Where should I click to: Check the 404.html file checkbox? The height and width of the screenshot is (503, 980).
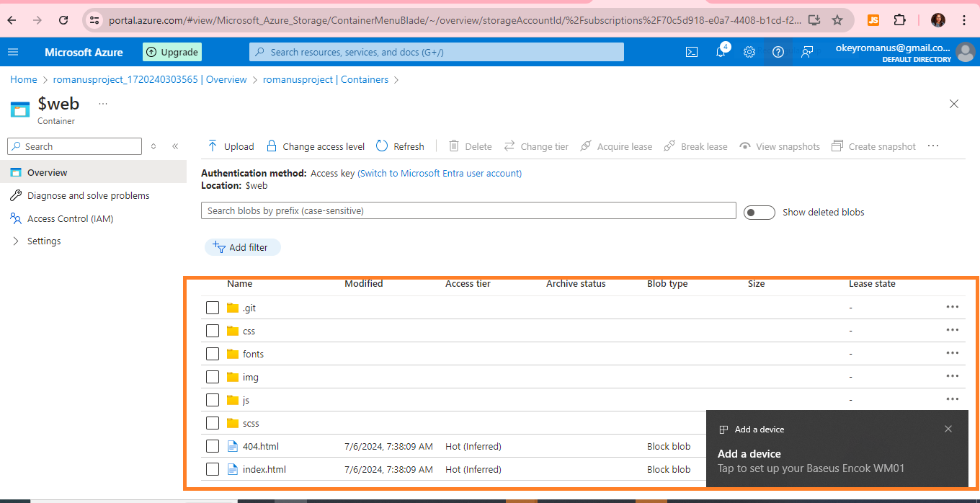pos(213,446)
